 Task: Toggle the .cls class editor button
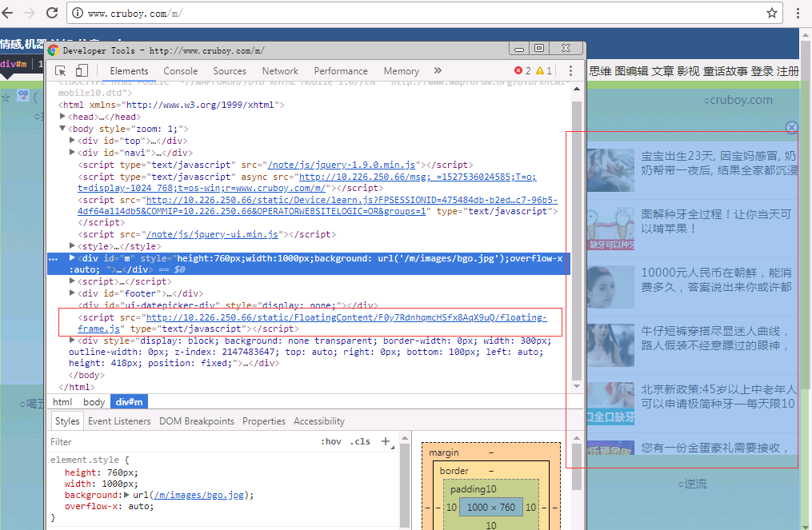click(x=361, y=441)
